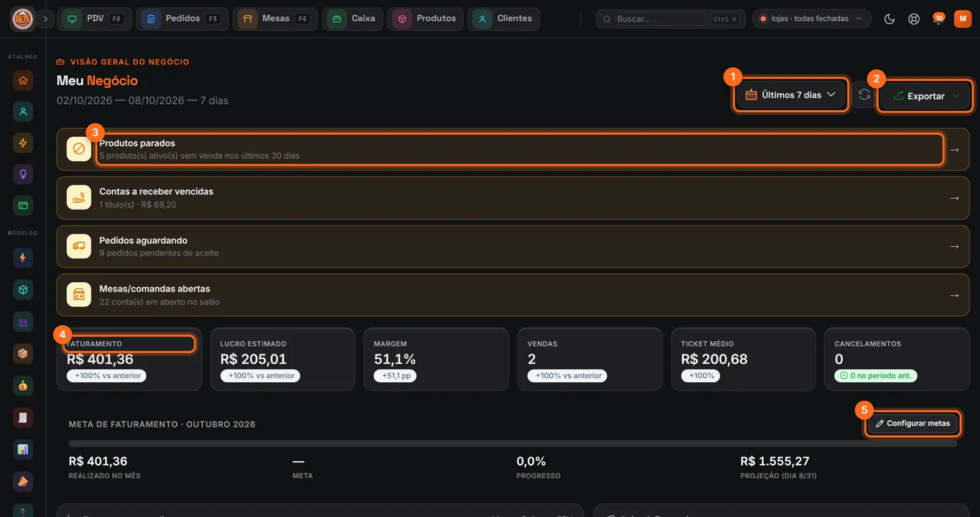Open the home shortcut in the sidebar
Viewport: 980px width, 517px height.
(23, 80)
